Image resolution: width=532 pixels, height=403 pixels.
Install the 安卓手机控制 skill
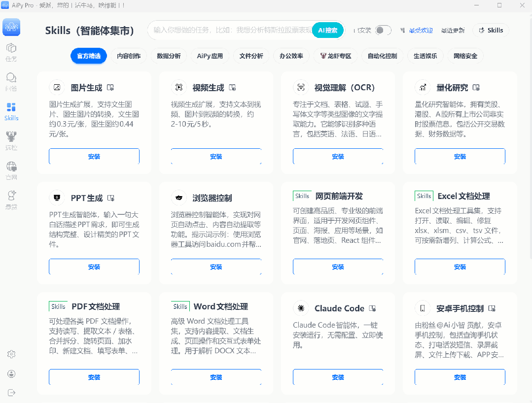click(x=460, y=377)
